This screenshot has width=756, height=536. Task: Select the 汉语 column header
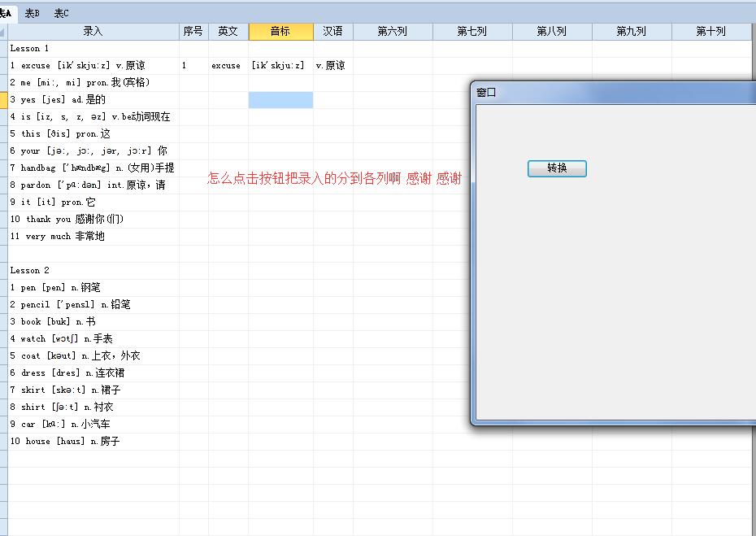[x=332, y=31]
